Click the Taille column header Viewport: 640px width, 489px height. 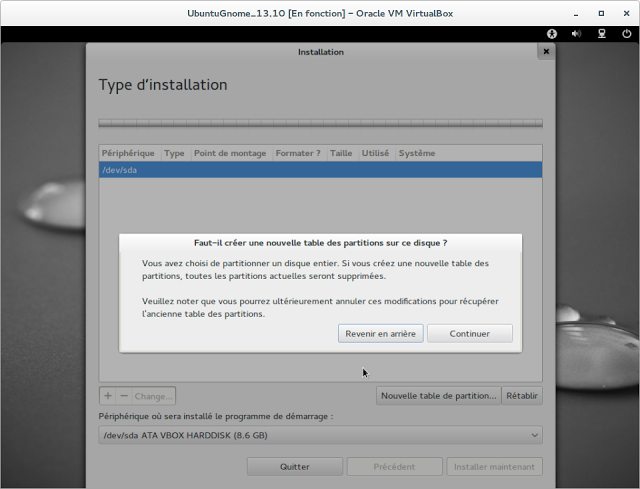tap(341, 153)
